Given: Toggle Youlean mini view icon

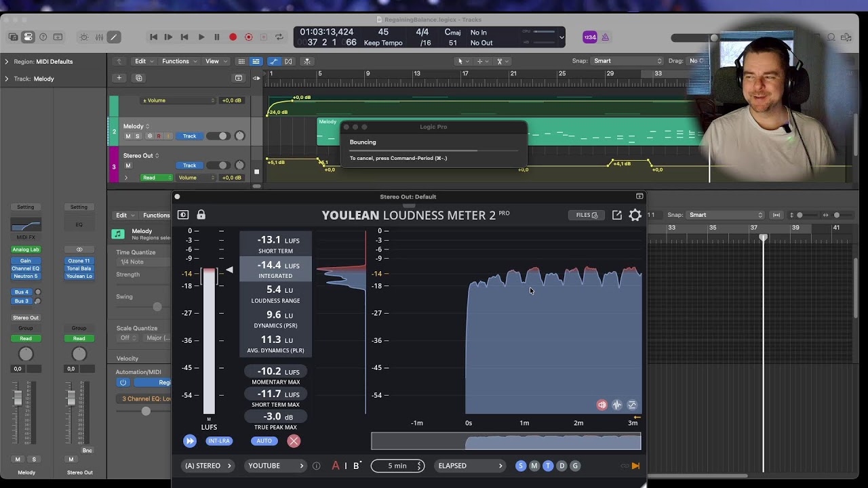Looking at the screenshot, I should pyautogui.click(x=183, y=215).
